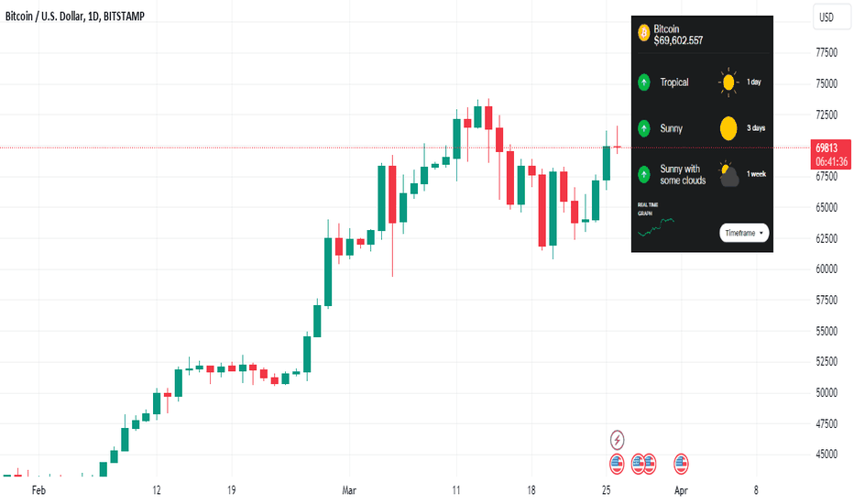Screen dimensions: 854x504
Task: Open the USD currency selector
Action: pos(831,16)
